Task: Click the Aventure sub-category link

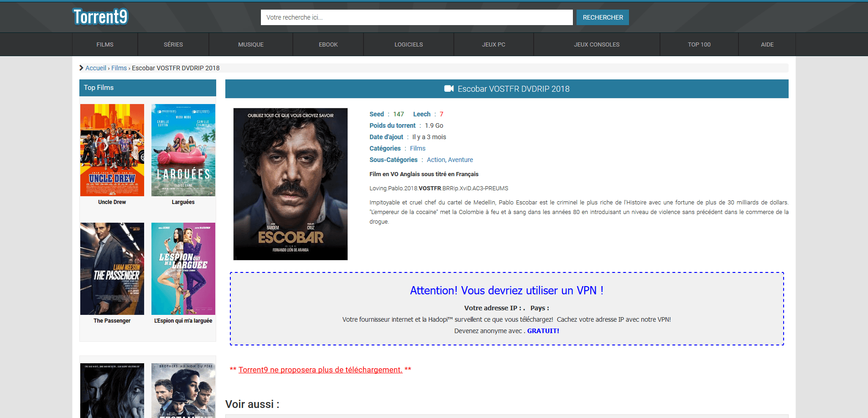Action: click(x=461, y=160)
